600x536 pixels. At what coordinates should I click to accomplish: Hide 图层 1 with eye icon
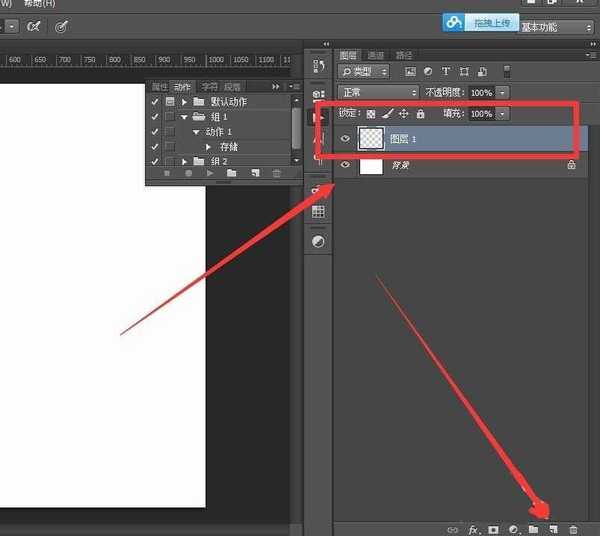click(x=345, y=140)
